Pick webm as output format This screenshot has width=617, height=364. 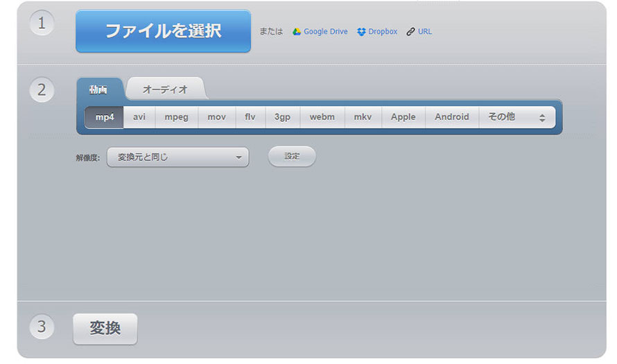322,117
